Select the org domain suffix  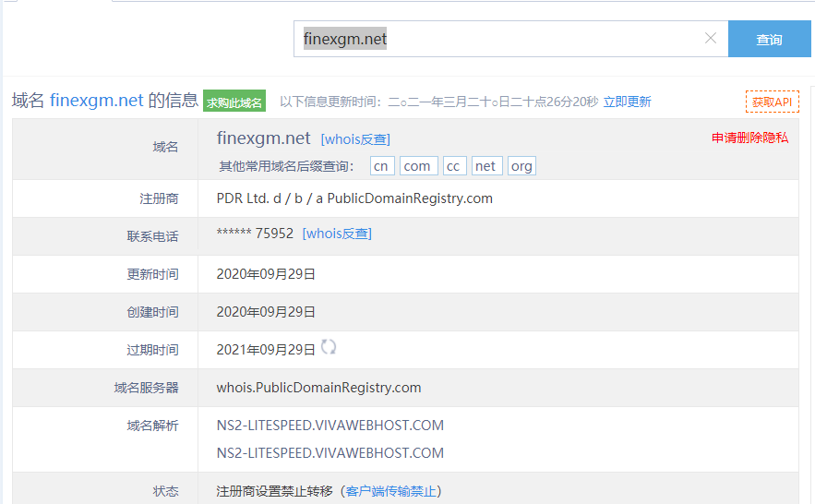point(521,166)
